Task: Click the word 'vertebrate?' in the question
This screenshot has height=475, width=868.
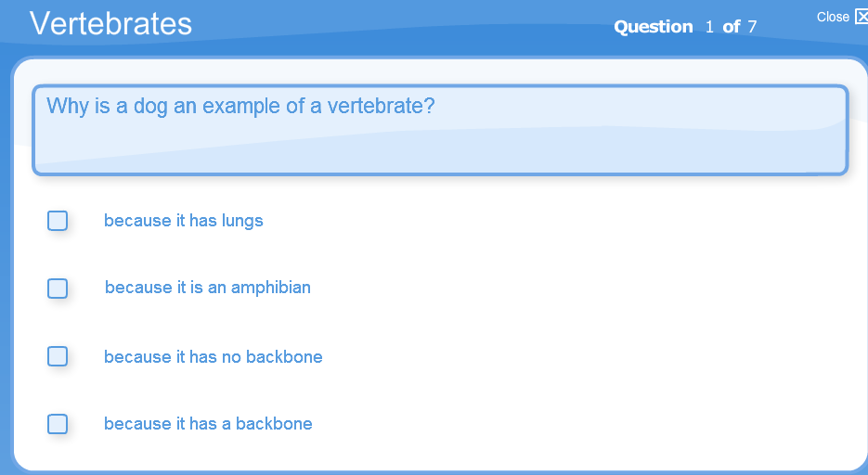Action: coord(381,106)
